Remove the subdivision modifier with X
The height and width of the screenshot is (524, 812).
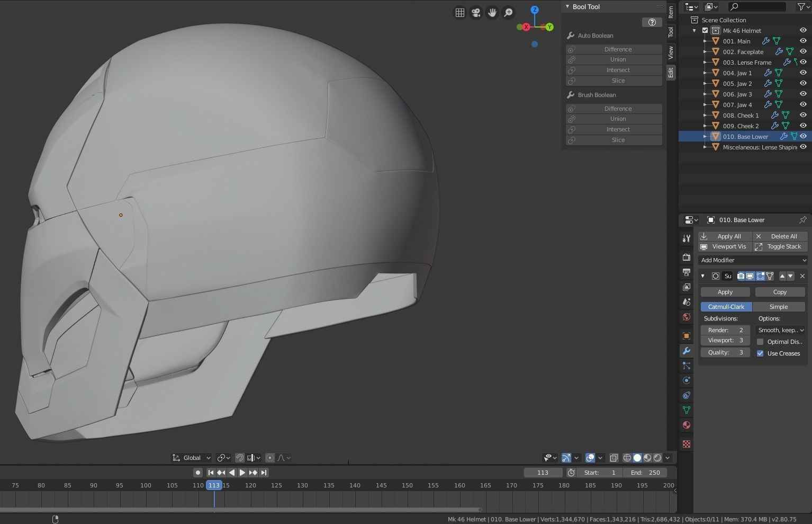pos(802,276)
